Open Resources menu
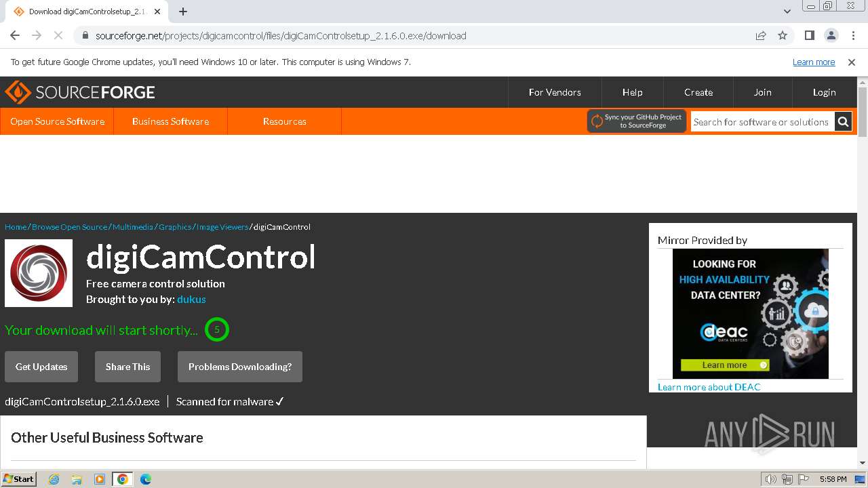This screenshot has height=488, width=868. click(x=284, y=121)
